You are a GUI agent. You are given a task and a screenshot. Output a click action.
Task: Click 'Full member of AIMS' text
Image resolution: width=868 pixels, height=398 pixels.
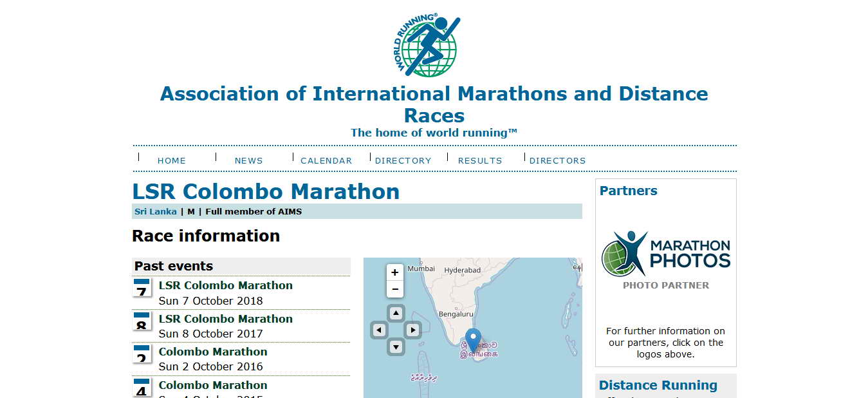(254, 211)
